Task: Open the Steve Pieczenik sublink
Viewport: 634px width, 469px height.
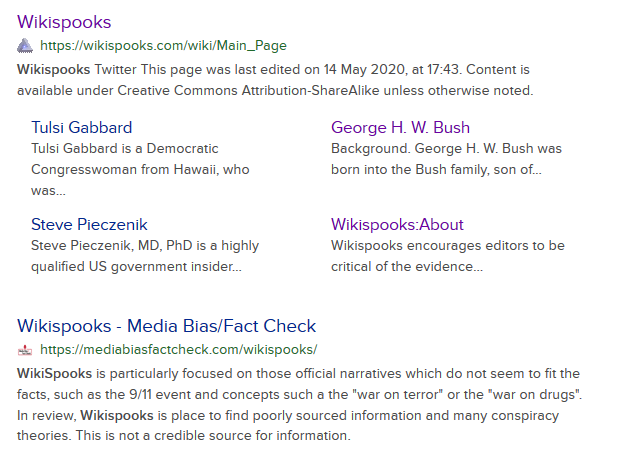Action: [x=89, y=224]
